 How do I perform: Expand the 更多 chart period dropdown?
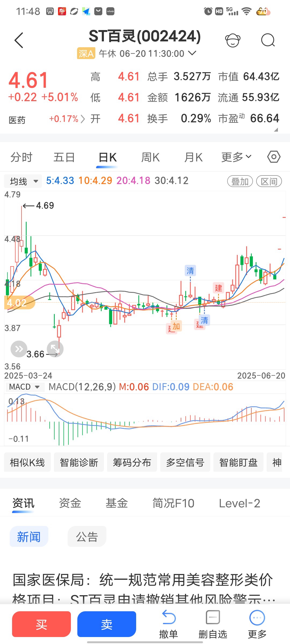(x=236, y=157)
